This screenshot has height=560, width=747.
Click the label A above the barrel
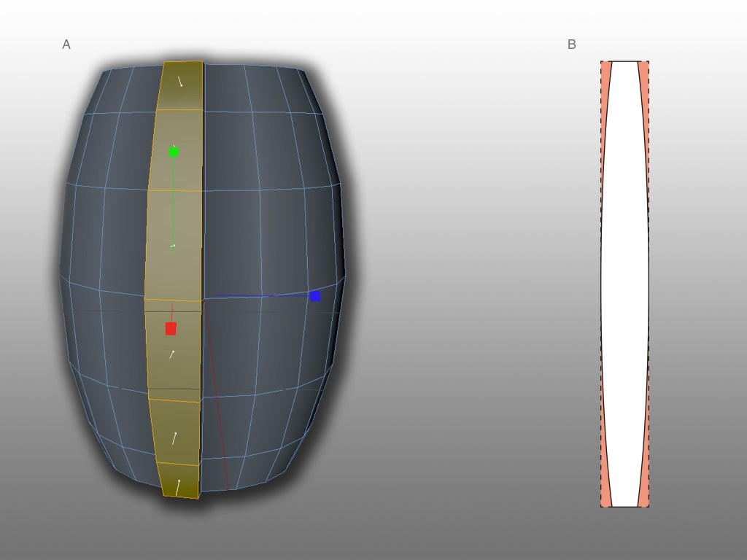click(x=66, y=44)
